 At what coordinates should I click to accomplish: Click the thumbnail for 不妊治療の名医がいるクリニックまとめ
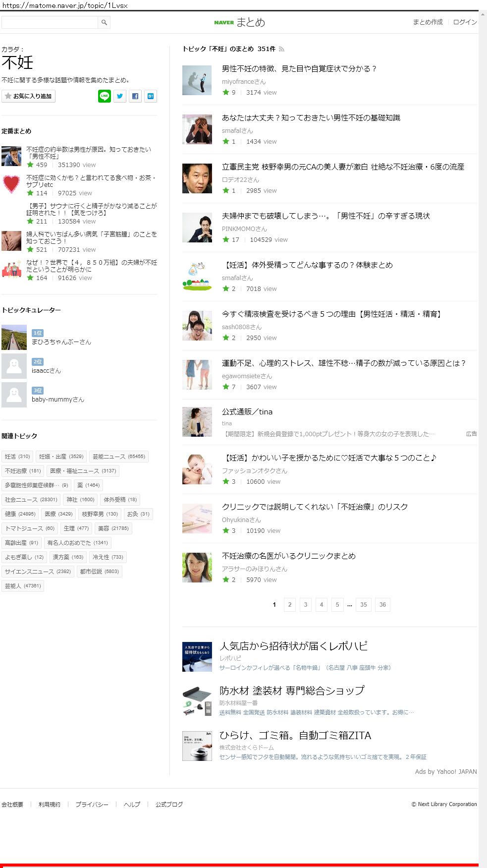click(197, 568)
